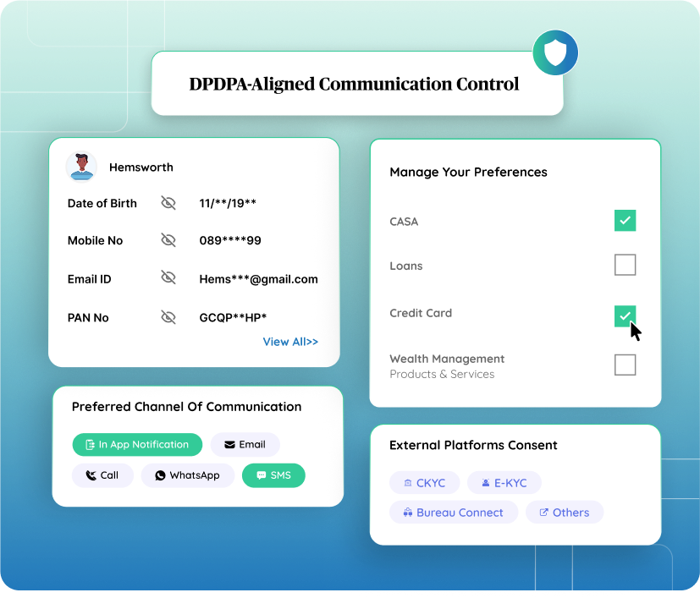Uncheck the CASA preference checkbox
Viewport: 700px width, 598px height.
625,220
